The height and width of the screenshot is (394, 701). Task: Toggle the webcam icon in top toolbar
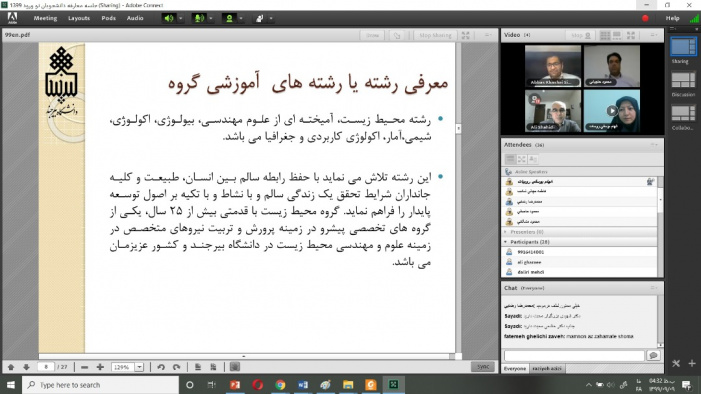(229, 18)
